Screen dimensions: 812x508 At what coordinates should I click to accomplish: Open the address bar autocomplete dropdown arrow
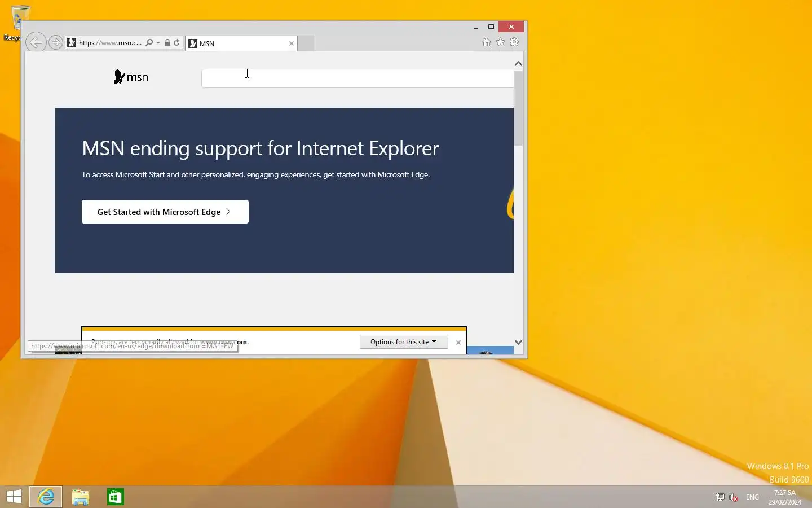(158, 43)
